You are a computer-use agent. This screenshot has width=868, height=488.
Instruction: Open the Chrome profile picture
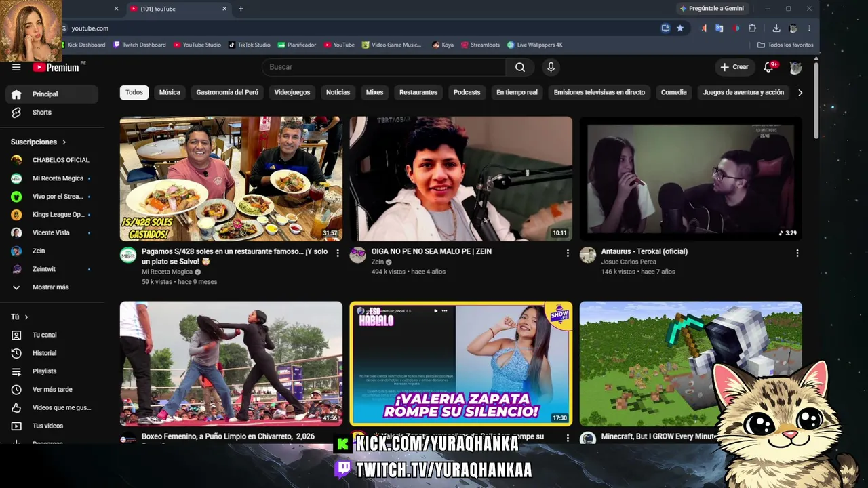point(793,28)
